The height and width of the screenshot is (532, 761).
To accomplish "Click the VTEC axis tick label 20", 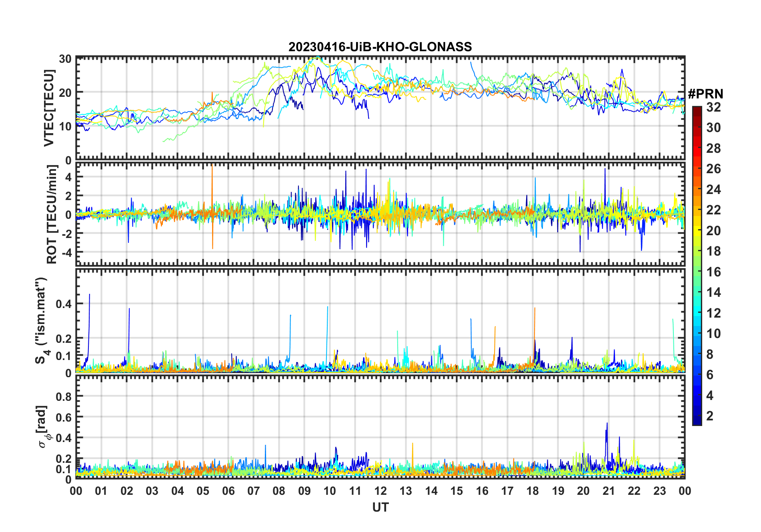I will click(x=65, y=92).
